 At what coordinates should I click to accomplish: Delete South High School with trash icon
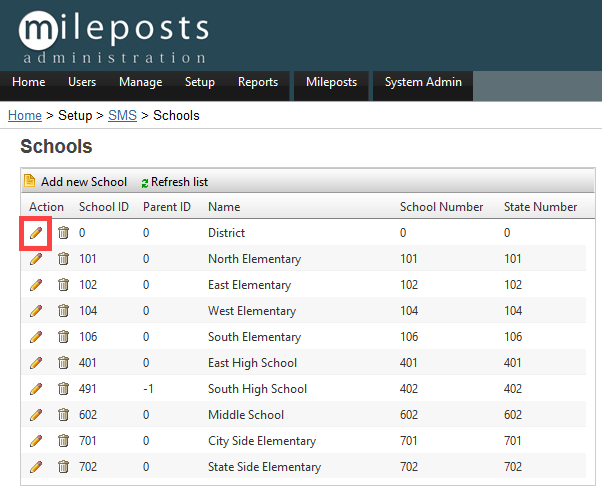click(63, 389)
